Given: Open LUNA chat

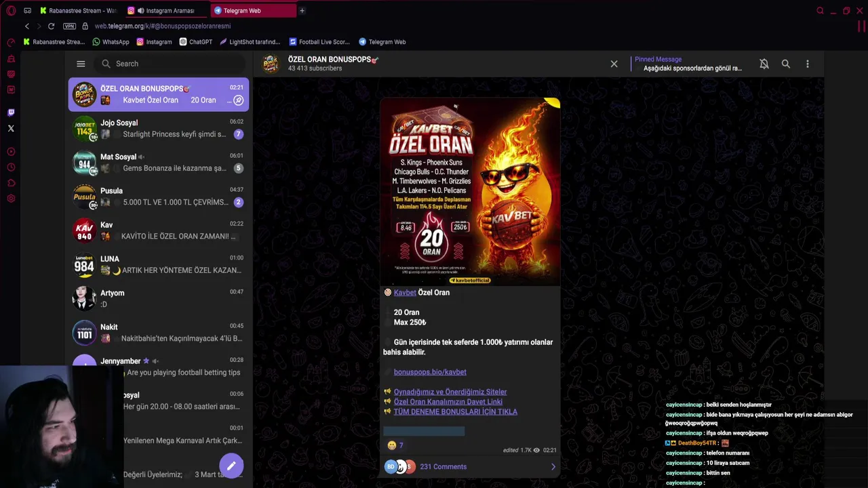Looking at the screenshot, I should click(158, 264).
